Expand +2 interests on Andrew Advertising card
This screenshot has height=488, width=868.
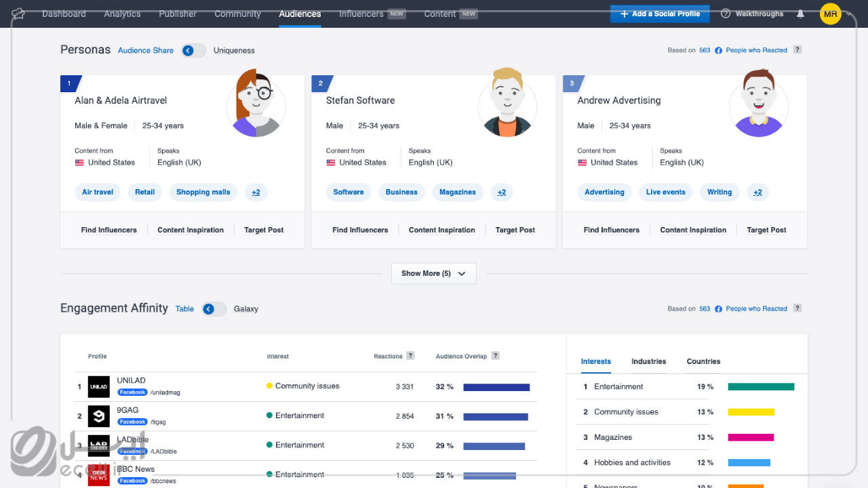click(757, 192)
